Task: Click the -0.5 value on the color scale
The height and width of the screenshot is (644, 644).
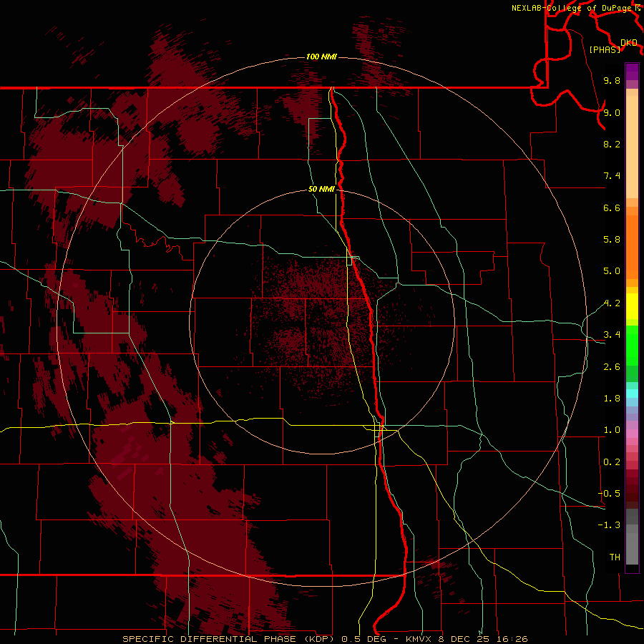Action: pyautogui.click(x=609, y=494)
